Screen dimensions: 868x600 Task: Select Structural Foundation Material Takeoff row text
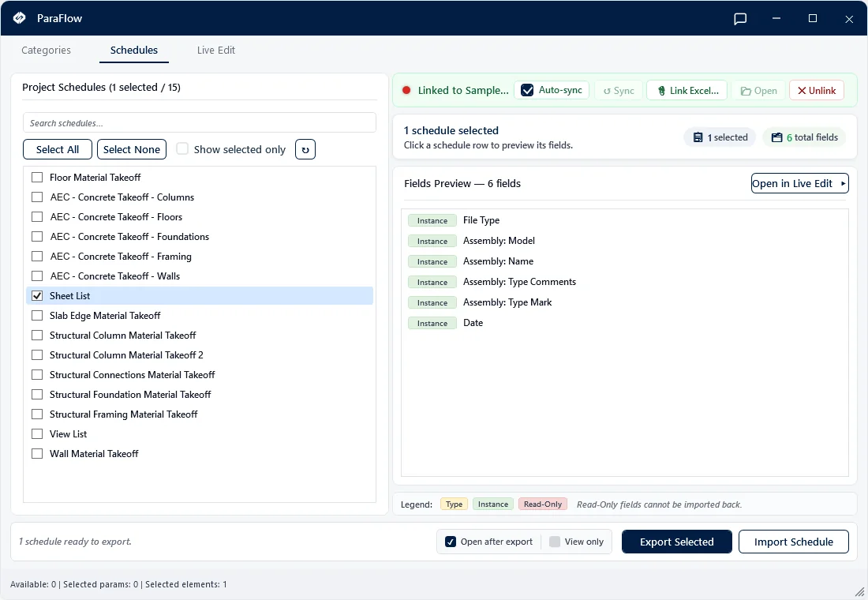(x=130, y=395)
